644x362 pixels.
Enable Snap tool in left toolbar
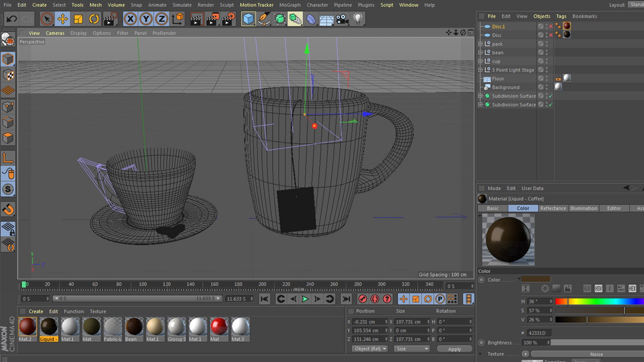8,209
